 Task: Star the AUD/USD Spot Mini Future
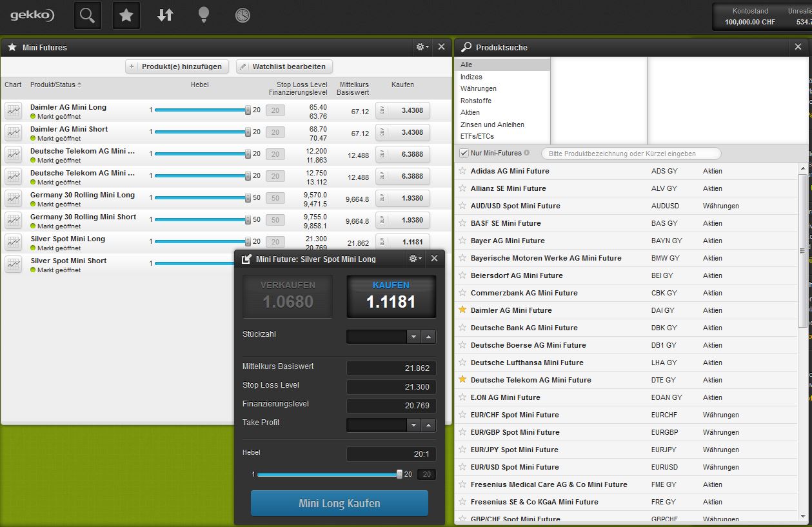pyautogui.click(x=462, y=206)
